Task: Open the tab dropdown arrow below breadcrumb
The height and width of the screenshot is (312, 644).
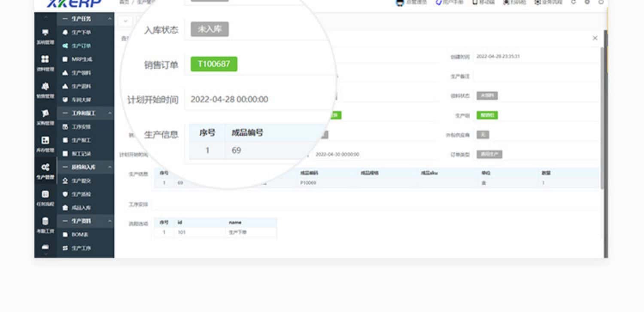Action: tap(125, 21)
